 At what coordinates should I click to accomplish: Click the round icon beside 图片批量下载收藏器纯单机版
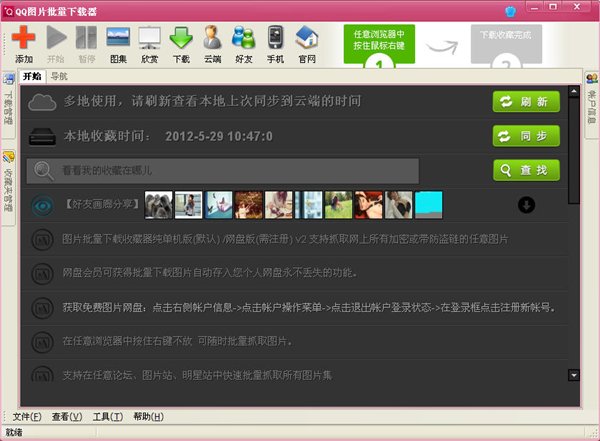pyautogui.click(x=42, y=240)
